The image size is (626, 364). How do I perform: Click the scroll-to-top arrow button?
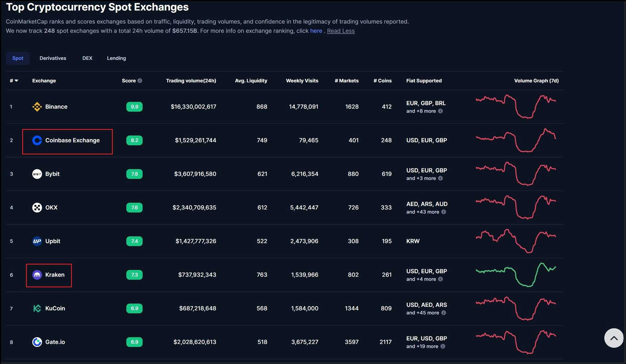pyautogui.click(x=614, y=338)
